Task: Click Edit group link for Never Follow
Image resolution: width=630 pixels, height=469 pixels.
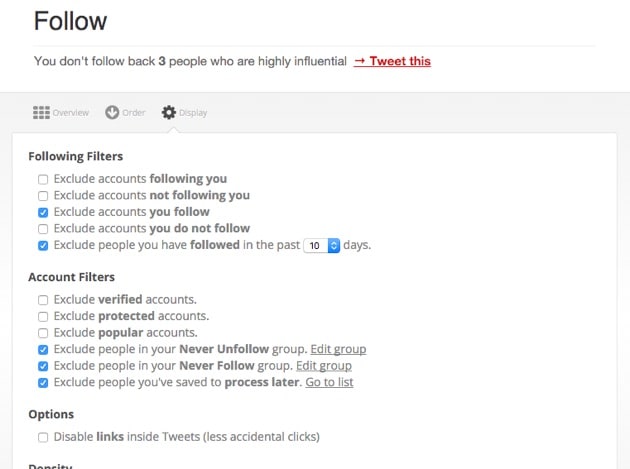Action: [x=321, y=366]
